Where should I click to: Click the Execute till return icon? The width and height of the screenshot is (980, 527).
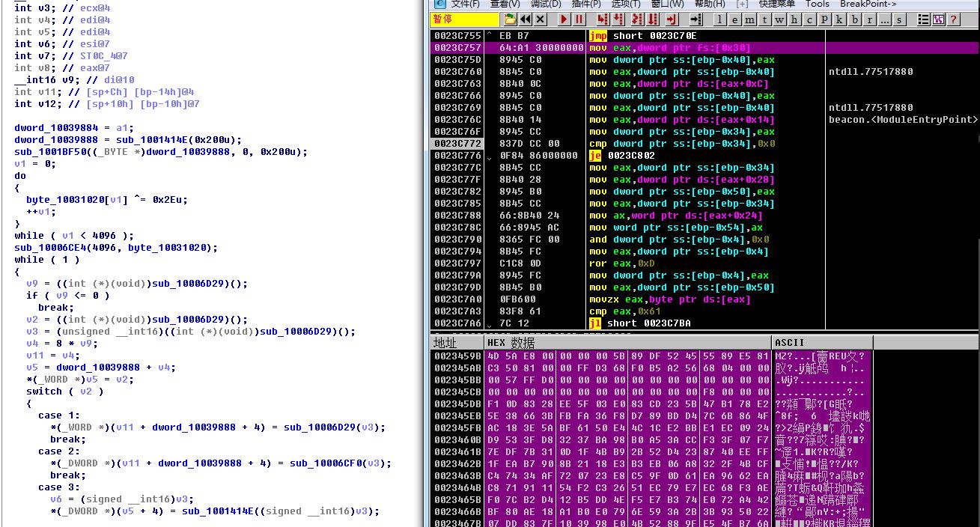(672, 19)
